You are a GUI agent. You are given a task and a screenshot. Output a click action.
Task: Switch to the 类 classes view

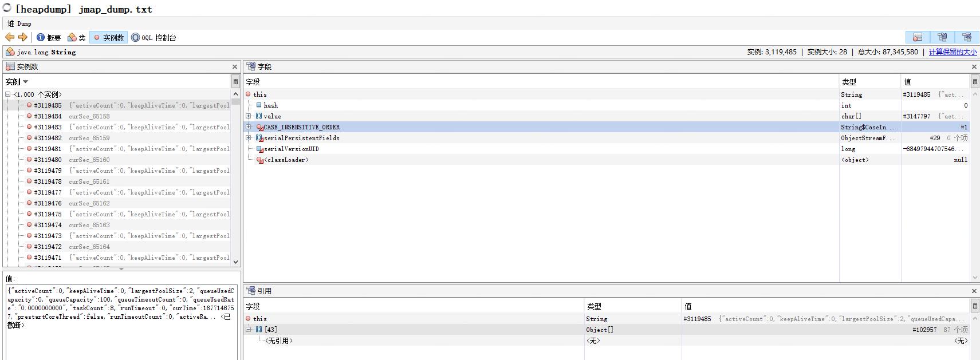pyautogui.click(x=77, y=37)
